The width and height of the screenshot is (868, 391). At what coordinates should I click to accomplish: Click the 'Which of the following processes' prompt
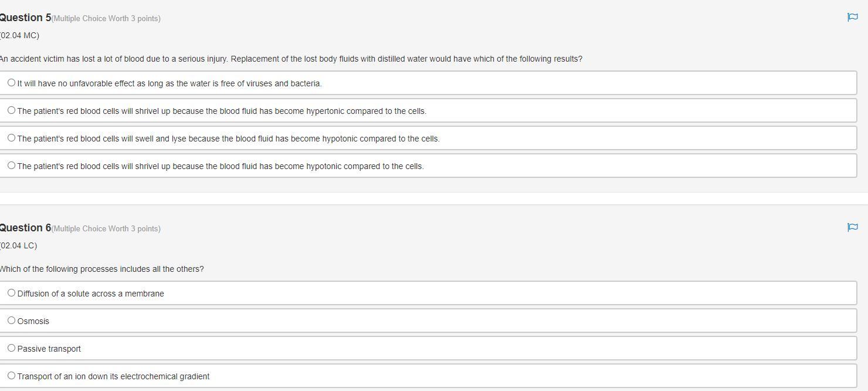[x=101, y=269]
